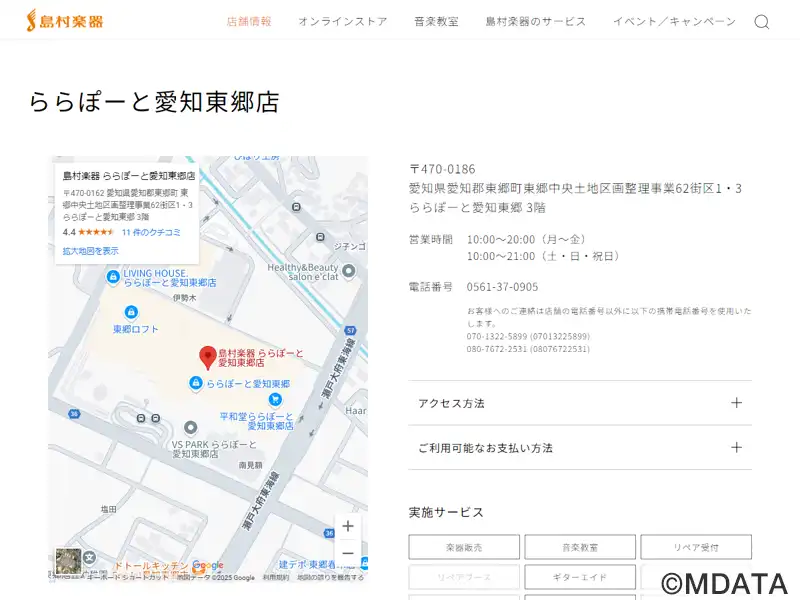The width and height of the screenshot is (800, 600).
Task: Open the 店舗情報 menu
Action: (249, 21)
